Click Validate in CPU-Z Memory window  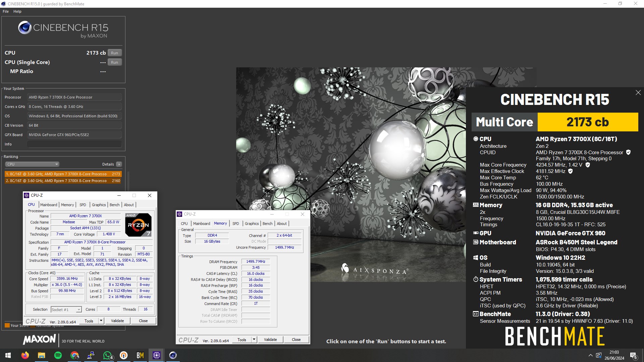[270, 340]
